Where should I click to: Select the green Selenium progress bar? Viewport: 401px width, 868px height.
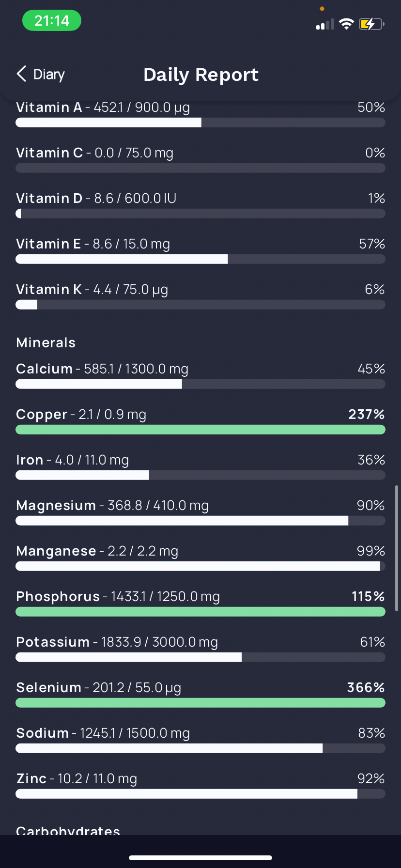pos(200,703)
